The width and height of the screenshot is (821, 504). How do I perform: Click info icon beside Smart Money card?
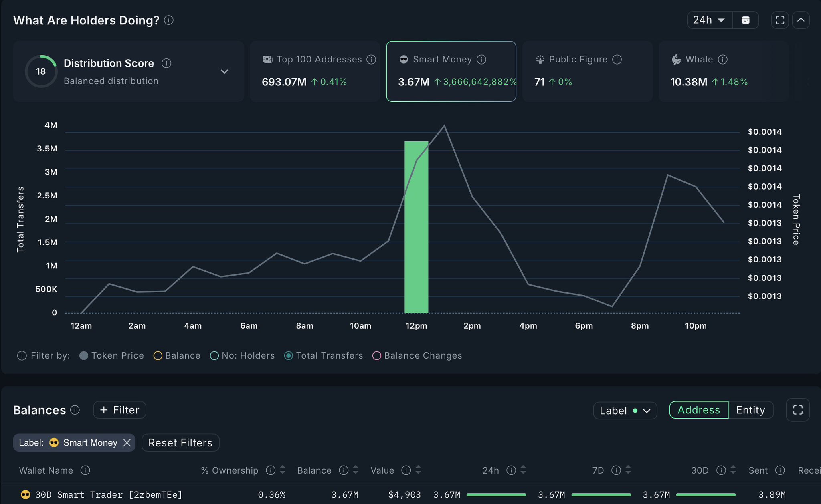pos(481,60)
